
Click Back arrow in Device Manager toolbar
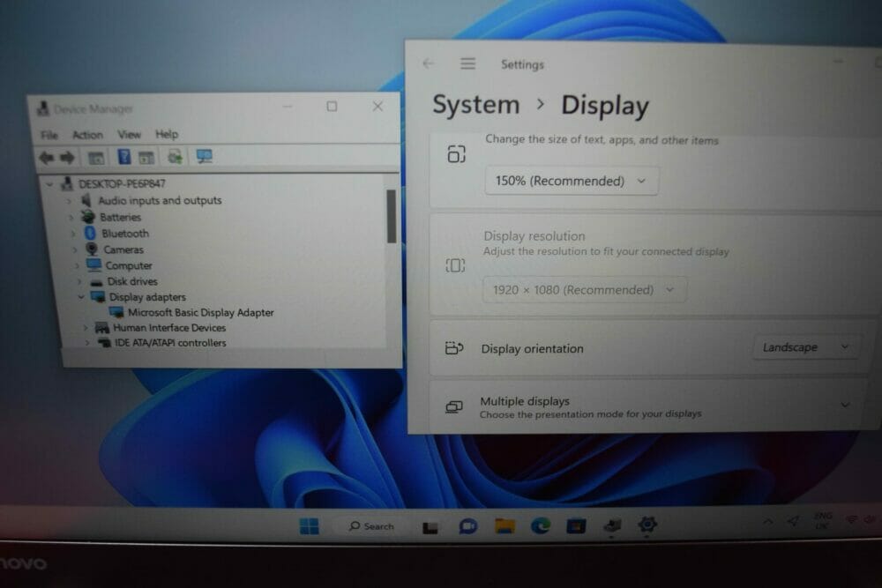pos(47,158)
